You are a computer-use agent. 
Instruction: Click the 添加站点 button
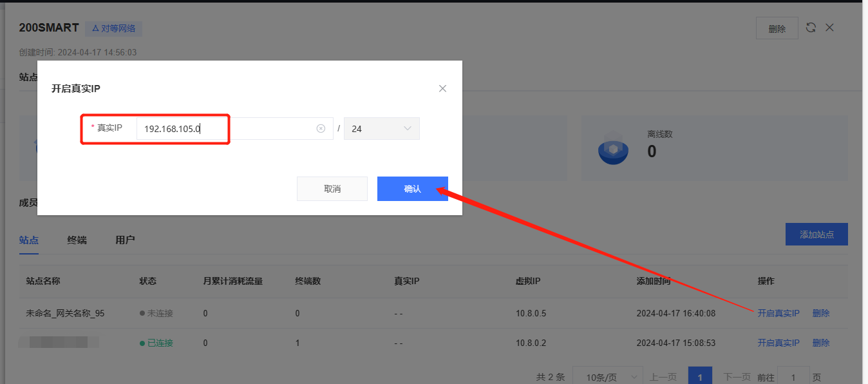click(x=816, y=235)
